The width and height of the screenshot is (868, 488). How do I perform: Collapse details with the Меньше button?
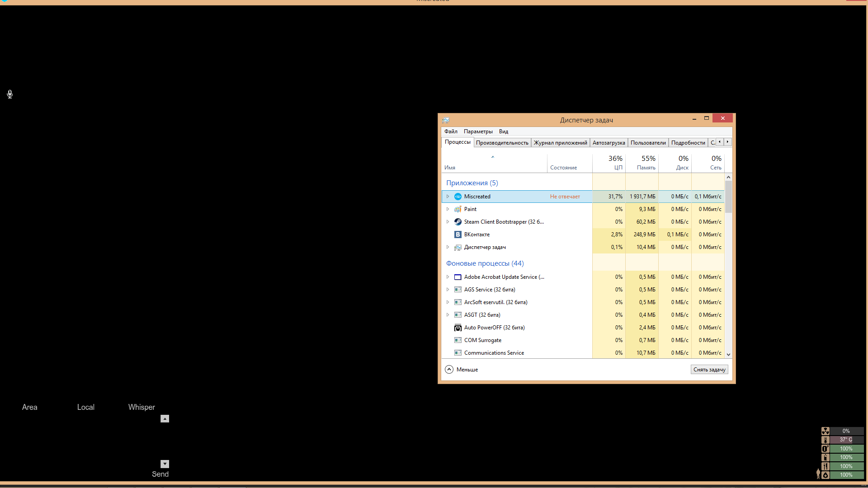point(462,370)
